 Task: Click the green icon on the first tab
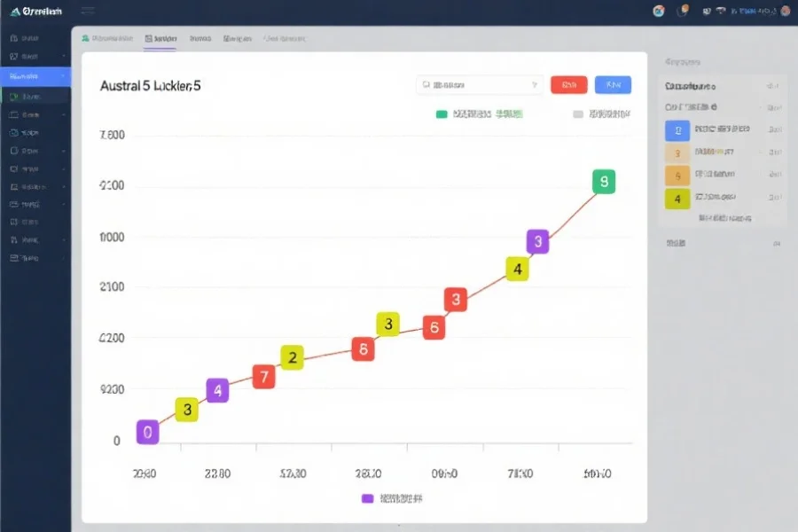[x=85, y=39]
